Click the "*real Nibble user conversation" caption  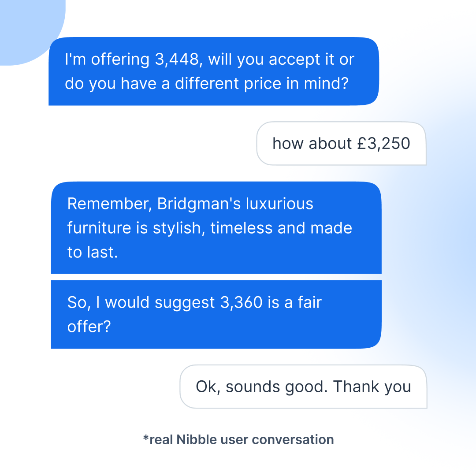[x=238, y=439]
